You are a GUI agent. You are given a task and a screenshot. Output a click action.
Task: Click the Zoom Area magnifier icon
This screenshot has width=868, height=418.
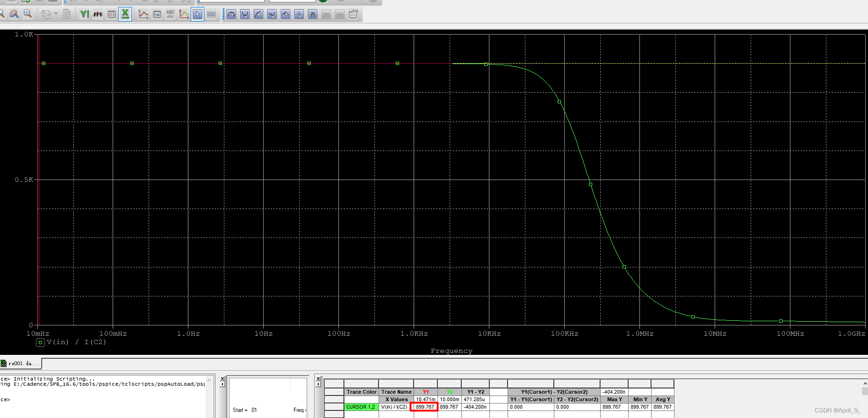[14, 14]
